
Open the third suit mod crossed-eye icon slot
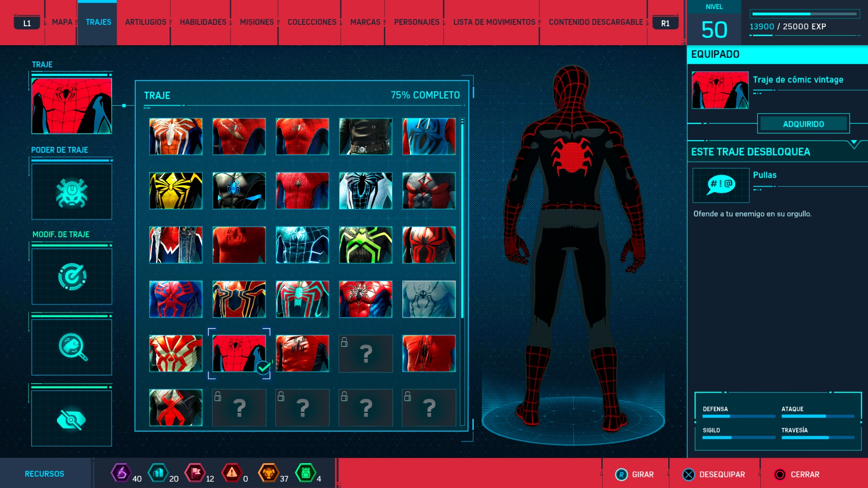[72, 418]
